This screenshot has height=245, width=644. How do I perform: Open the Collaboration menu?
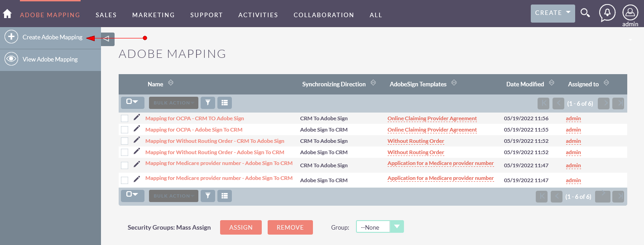pyautogui.click(x=324, y=15)
